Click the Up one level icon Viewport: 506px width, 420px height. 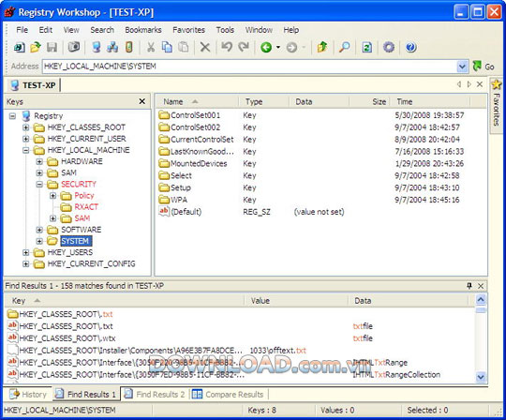pyautogui.click(x=322, y=48)
